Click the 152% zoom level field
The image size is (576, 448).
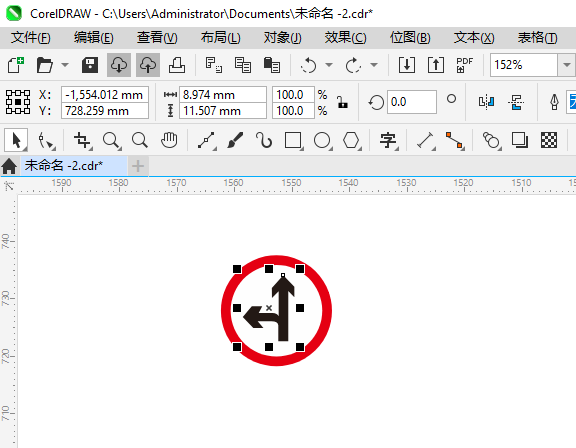coord(524,65)
